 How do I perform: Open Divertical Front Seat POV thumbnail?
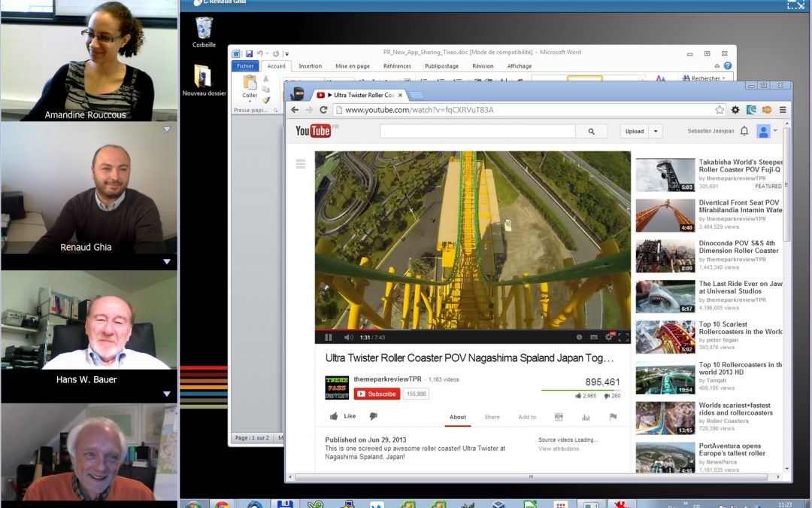[665, 215]
